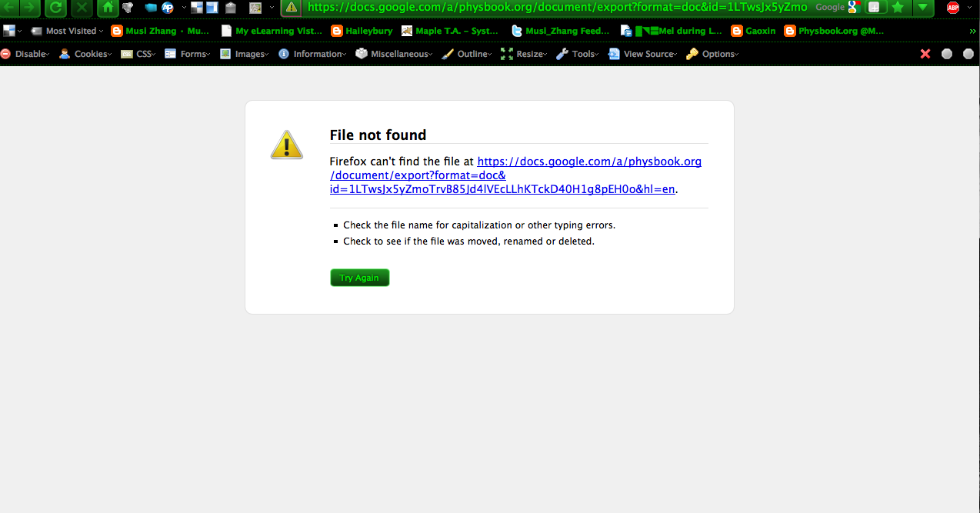Expand the Information toolbar menu
980x513 pixels.
[312, 54]
